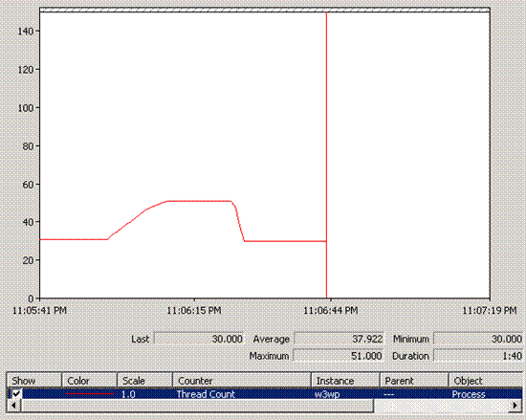Sort by the Object column header
The width and height of the screenshot is (526, 420).
tap(486, 381)
